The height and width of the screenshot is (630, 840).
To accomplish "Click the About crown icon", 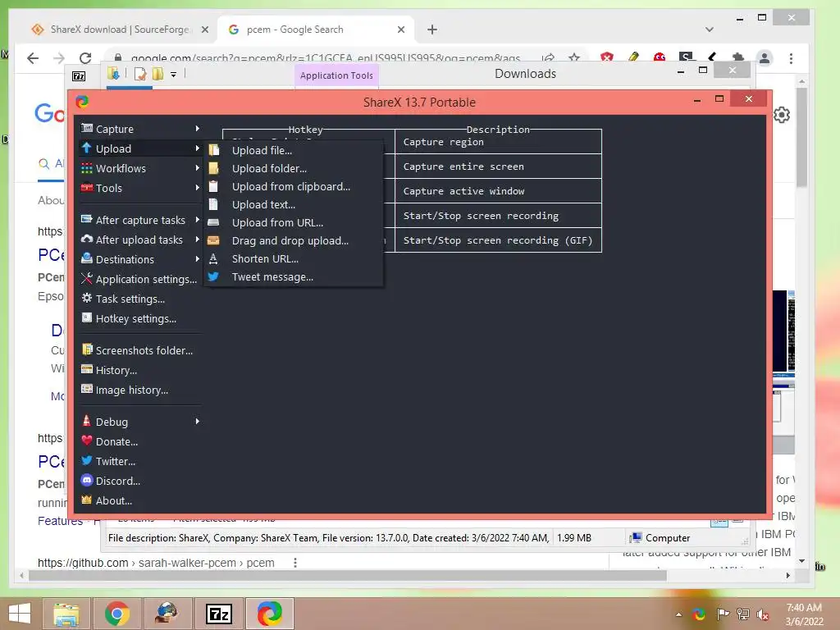I will pyautogui.click(x=87, y=500).
